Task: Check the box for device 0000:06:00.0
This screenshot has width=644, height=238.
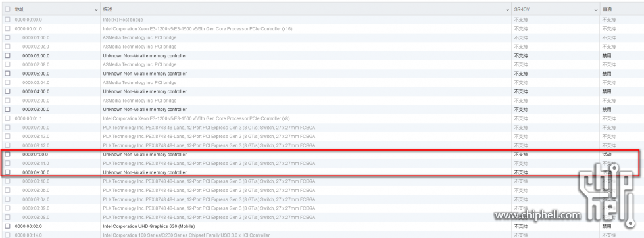Action: pyautogui.click(x=7, y=55)
